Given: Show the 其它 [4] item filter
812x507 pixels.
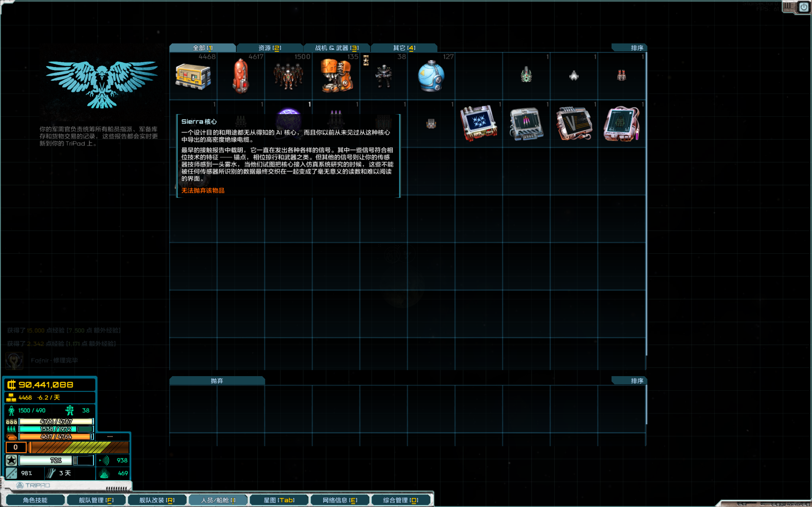Looking at the screenshot, I should click(404, 48).
